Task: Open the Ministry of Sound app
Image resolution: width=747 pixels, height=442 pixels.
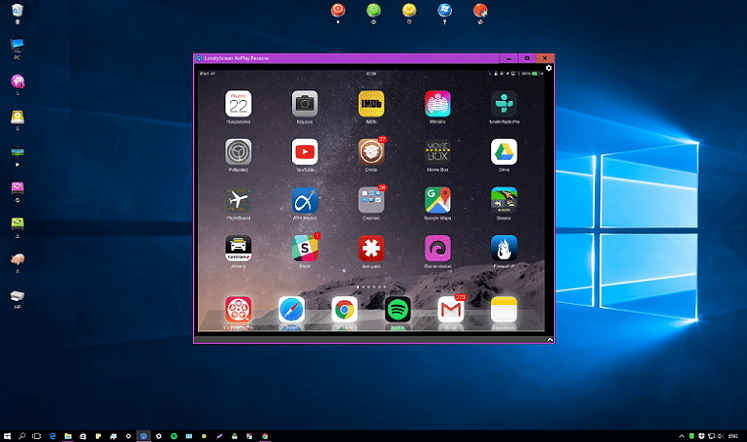Action: 438,104
